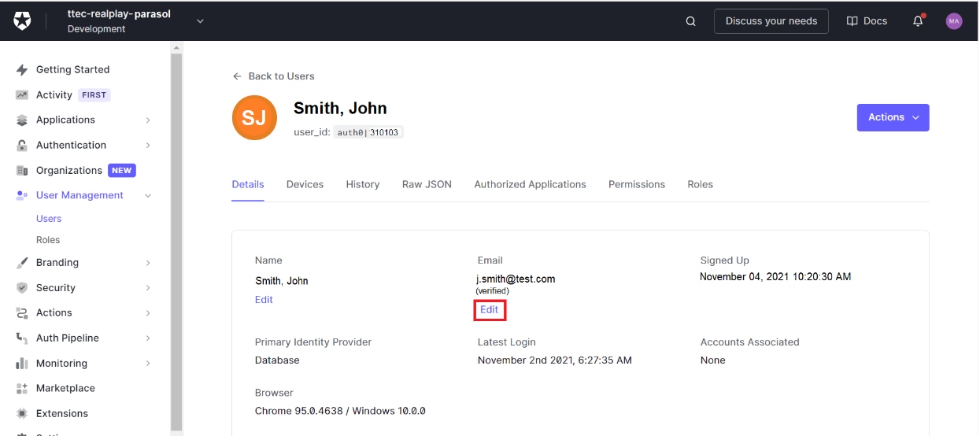The height and width of the screenshot is (436, 980).
Task: Open search with the magnifier icon
Action: click(x=690, y=21)
